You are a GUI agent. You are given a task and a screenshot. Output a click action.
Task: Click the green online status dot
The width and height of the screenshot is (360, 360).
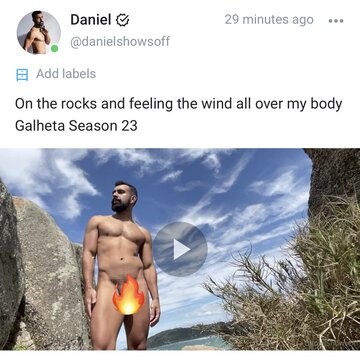(54, 49)
